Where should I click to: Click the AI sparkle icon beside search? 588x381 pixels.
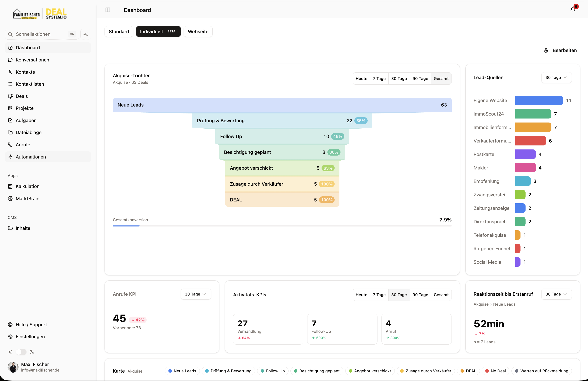click(x=86, y=34)
